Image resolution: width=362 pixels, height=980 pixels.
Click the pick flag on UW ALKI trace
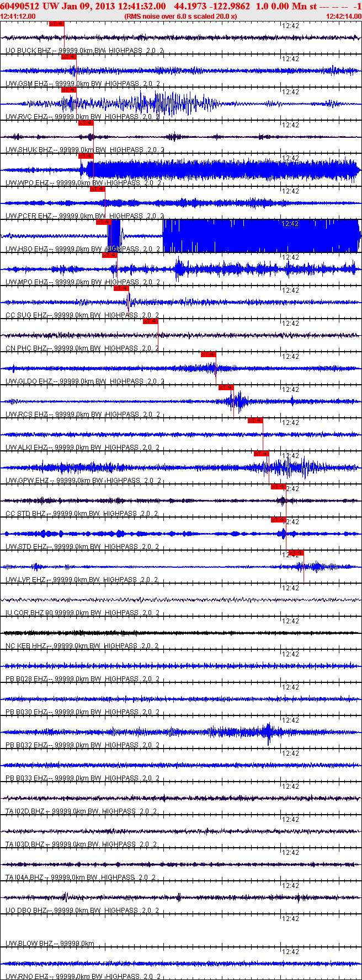click(x=255, y=421)
